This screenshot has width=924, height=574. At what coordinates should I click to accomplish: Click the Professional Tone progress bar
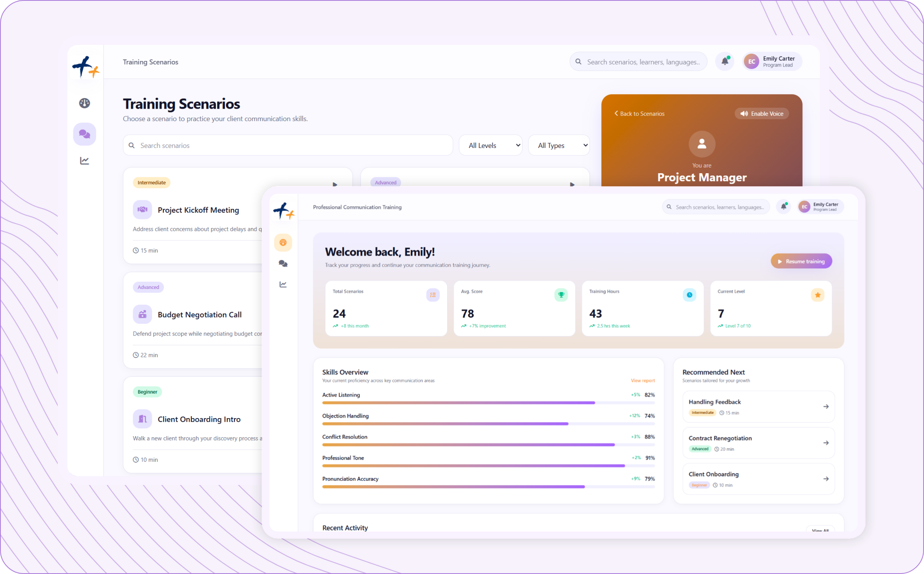pos(488,466)
